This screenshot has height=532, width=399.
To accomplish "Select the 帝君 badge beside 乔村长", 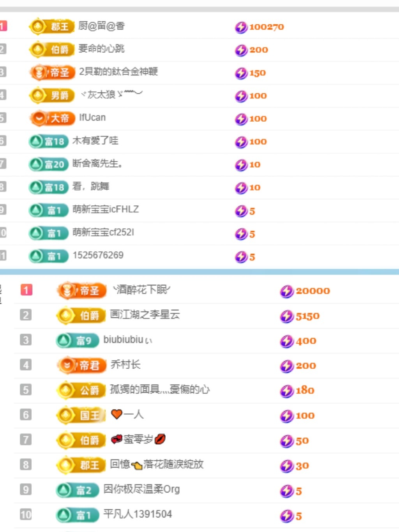I will pos(81,366).
